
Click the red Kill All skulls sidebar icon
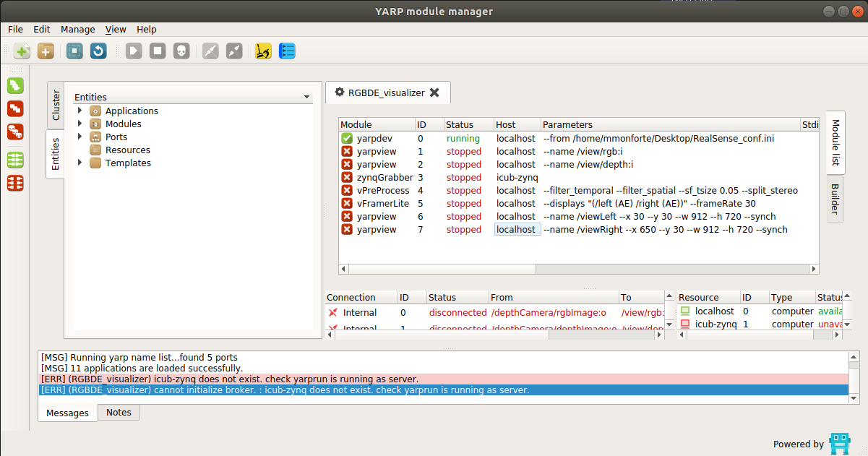[15, 132]
